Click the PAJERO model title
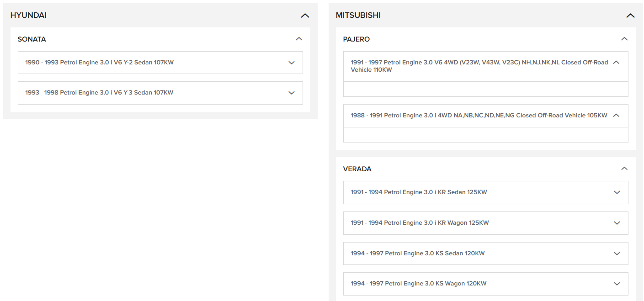The width and height of the screenshot is (644, 301). (356, 39)
